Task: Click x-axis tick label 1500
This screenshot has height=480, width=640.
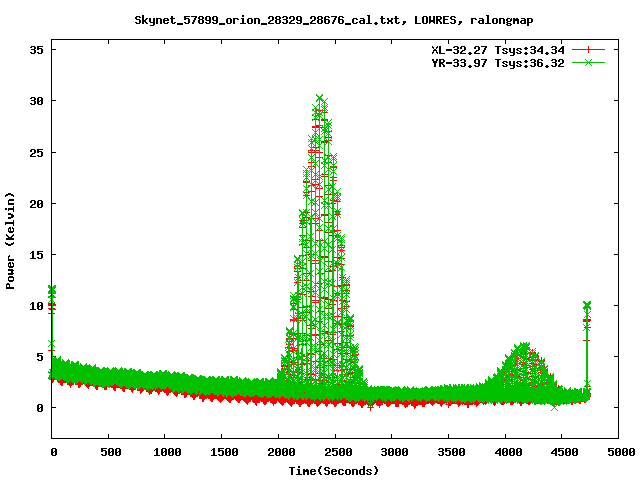Action: coord(224,452)
